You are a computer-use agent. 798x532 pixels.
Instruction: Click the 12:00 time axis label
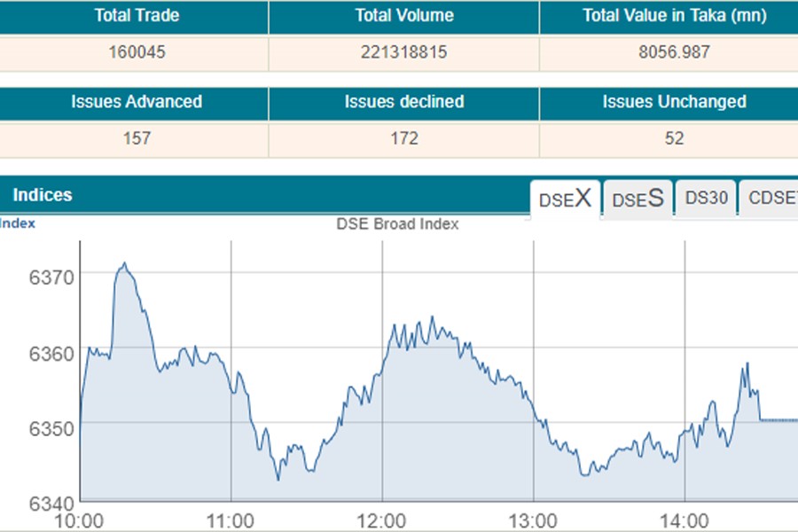click(383, 520)
